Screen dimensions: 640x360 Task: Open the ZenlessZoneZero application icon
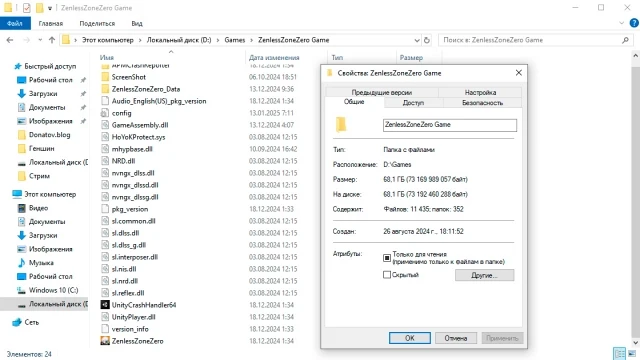point(105,341)
